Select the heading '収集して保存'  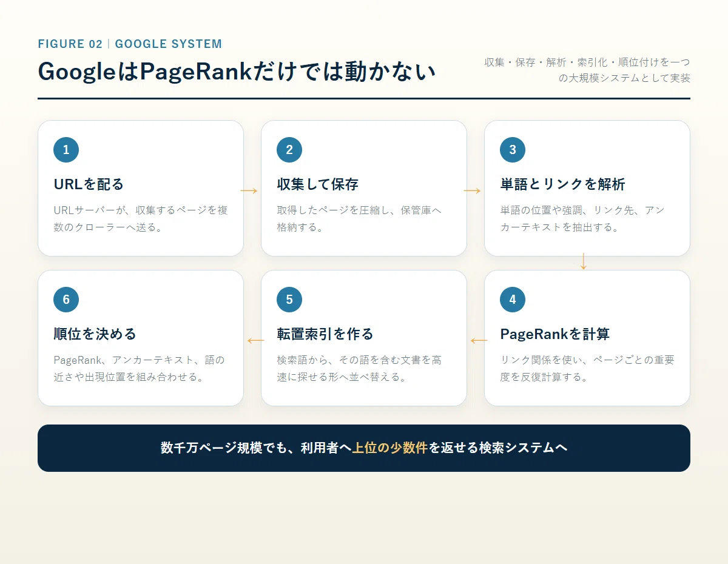click(318, 184)
